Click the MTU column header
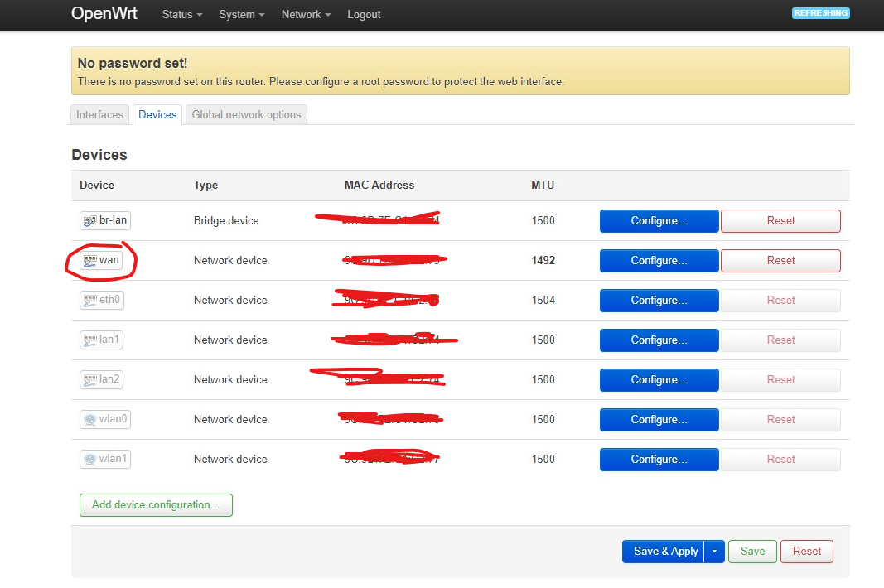 [x=543, y=185]
